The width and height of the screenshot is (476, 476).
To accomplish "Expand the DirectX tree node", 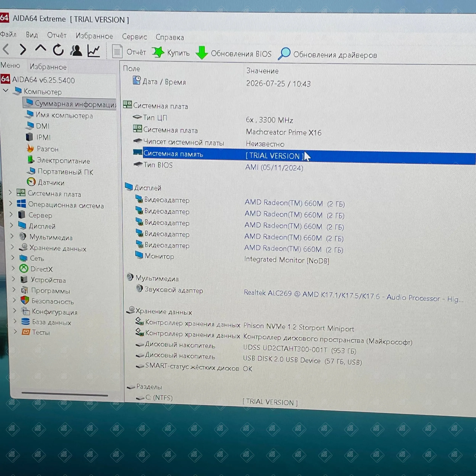I will (x=13, y=268).
